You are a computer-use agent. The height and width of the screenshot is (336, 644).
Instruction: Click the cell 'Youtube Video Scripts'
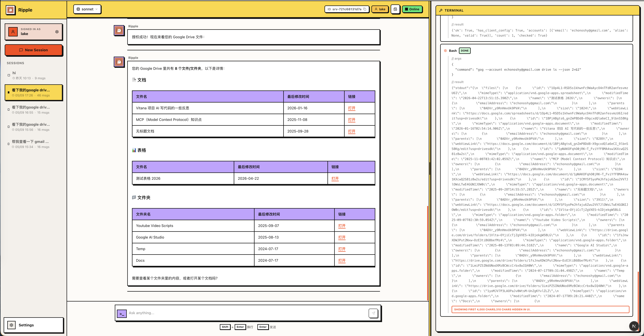coord(193,226)
